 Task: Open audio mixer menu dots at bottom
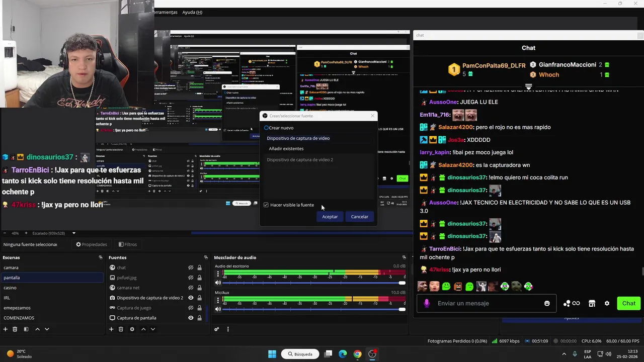point(228,329)
